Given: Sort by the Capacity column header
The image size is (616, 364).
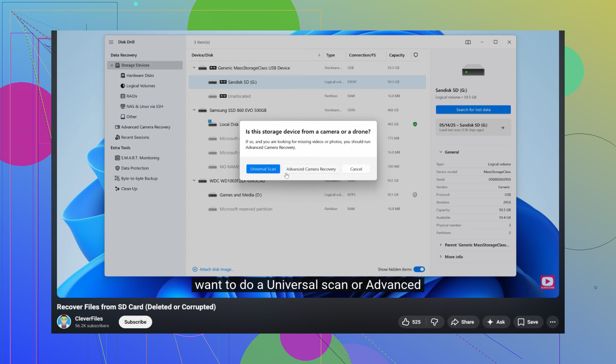Looking at the screenshot, I should point(397,55).
